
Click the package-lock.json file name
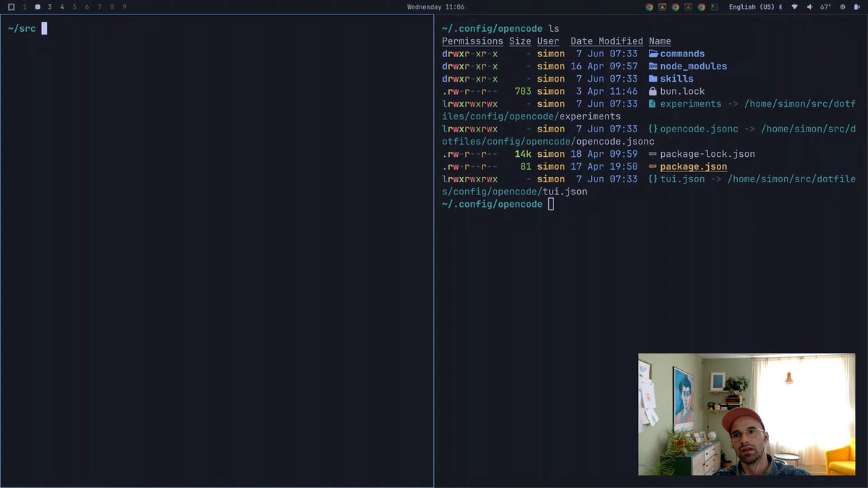(x=707, y=154)
